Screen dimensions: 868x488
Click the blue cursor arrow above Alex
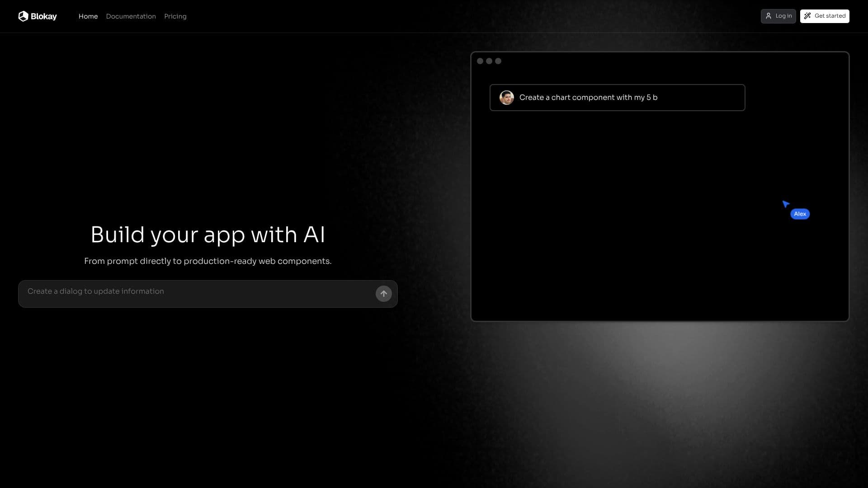click(x=786, y=204)
